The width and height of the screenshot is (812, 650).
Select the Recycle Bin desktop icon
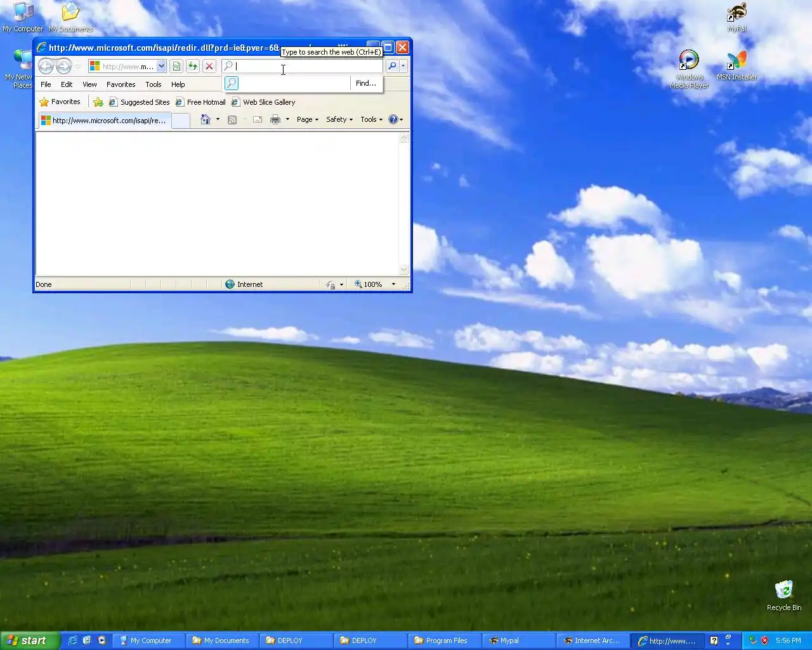pos(784,595)
